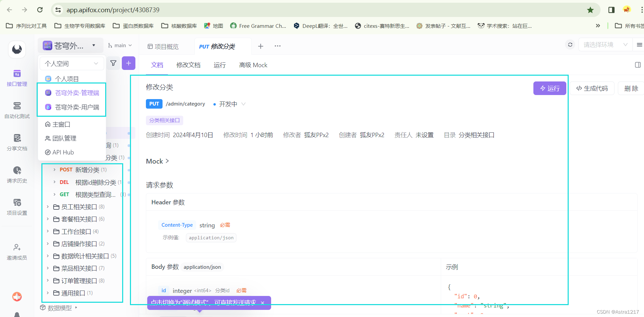Open the DeepL翻译 bookmark

pyautogui.click(x=321, y=26)
